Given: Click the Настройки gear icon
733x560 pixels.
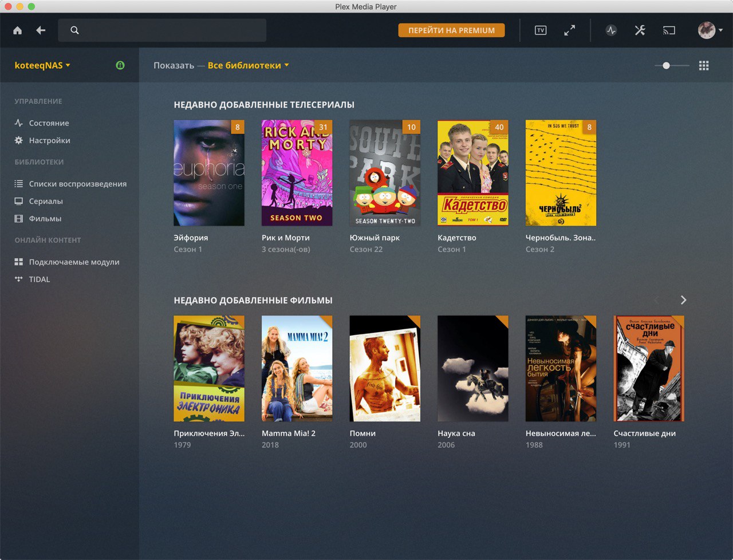Looking at the screenshot, I should pos(19,140).
